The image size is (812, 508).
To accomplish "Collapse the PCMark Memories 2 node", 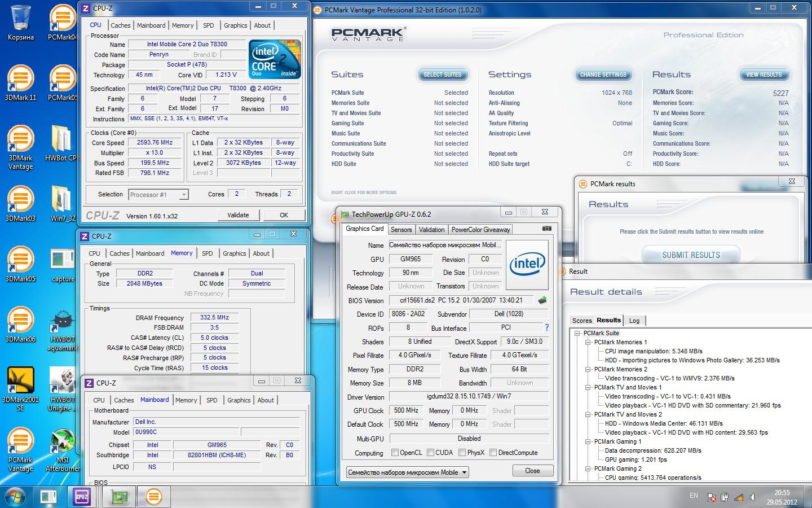I will (x=588, y=369).
